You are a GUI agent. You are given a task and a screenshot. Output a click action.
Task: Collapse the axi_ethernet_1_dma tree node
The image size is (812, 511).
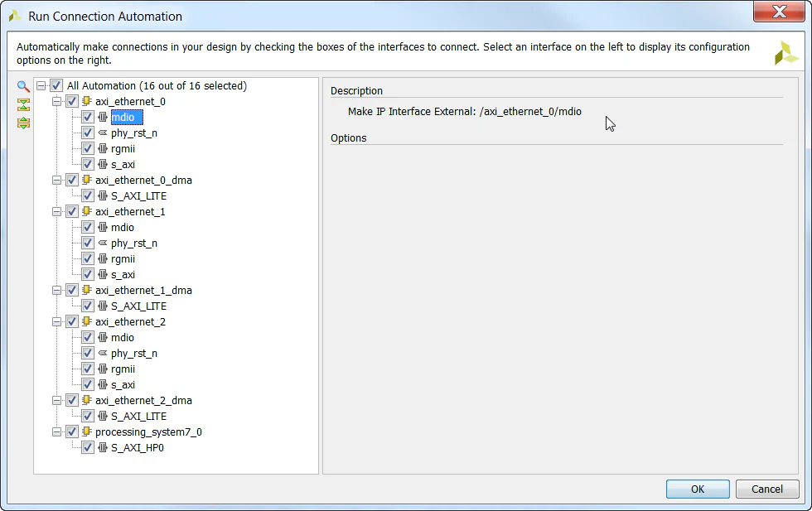tap(56, 290)
